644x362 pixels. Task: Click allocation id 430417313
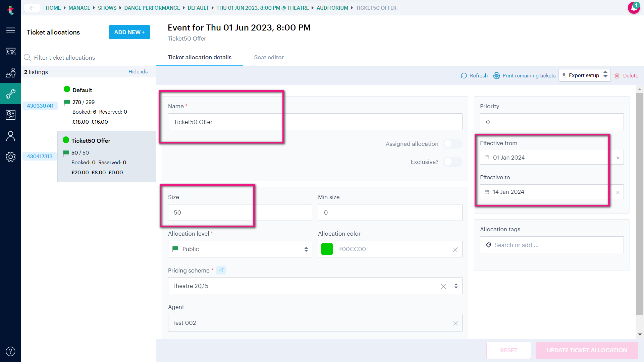(x=40, y=156)
